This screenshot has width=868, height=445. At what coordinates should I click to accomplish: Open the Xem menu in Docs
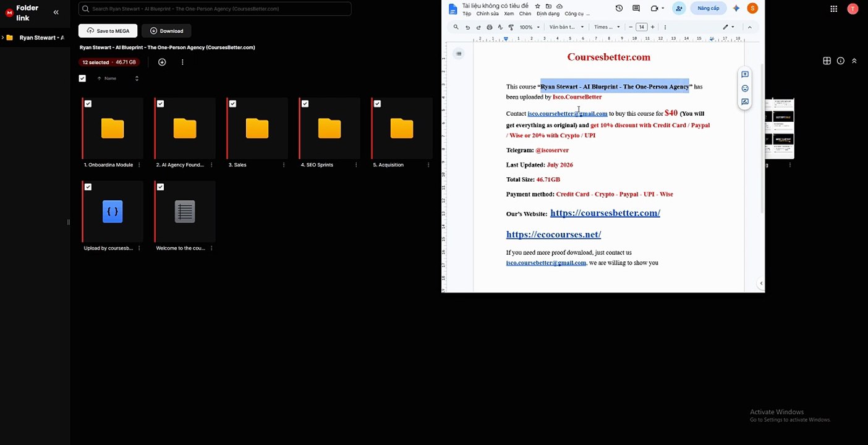tap(509, 14)
